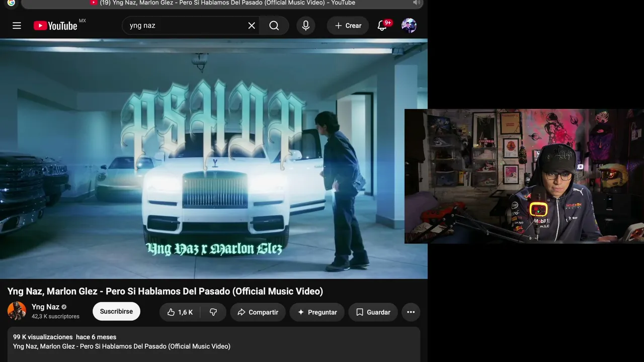The width and height of the screenshot is (644, 362).
Task: Go to YouTube home via logo
Action: tap(55, 26)
